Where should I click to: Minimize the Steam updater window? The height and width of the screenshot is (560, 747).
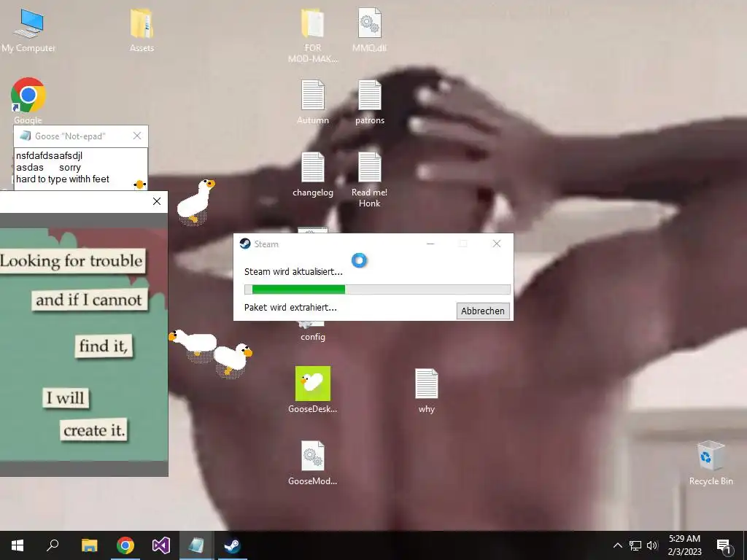430,244
